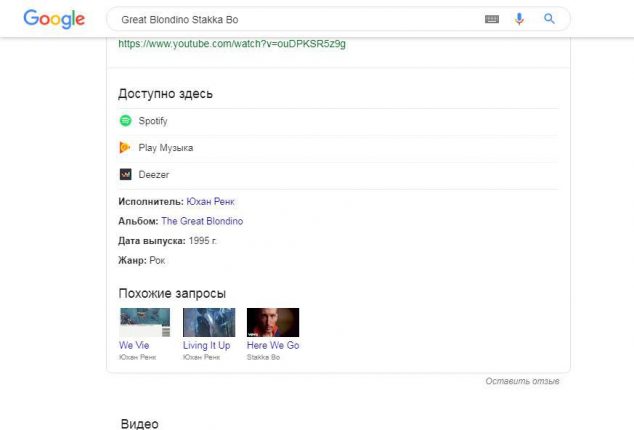
Task: Select the Исполнитель label
Action: [x=151, y=201]
